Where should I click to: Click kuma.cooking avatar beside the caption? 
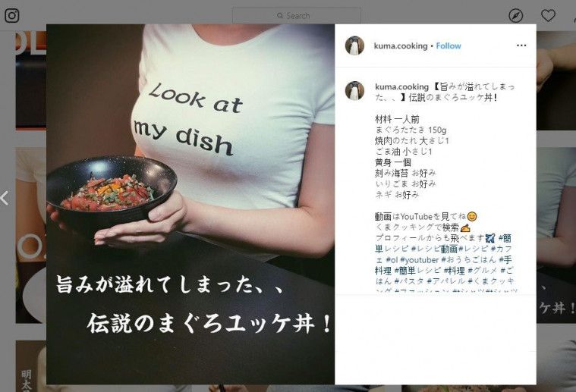(x=354, y=91)
